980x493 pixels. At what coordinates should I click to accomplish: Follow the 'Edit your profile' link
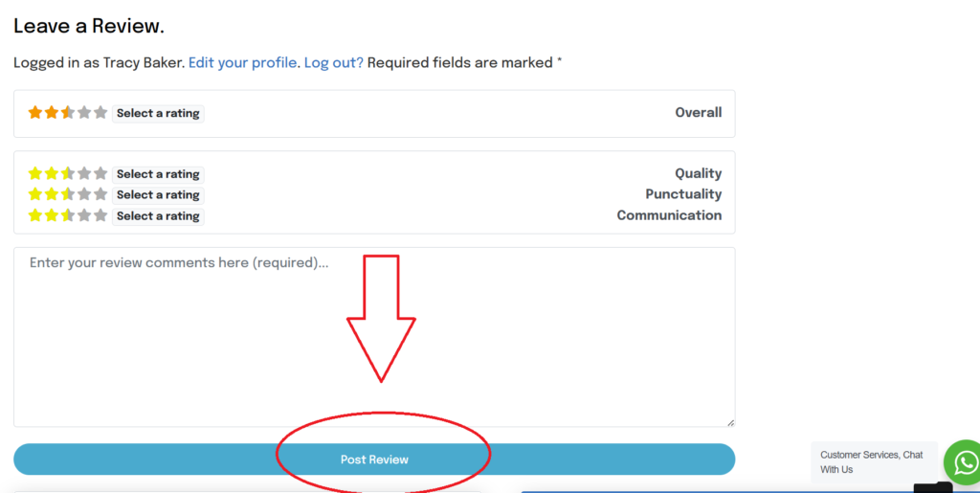(244, 62)
